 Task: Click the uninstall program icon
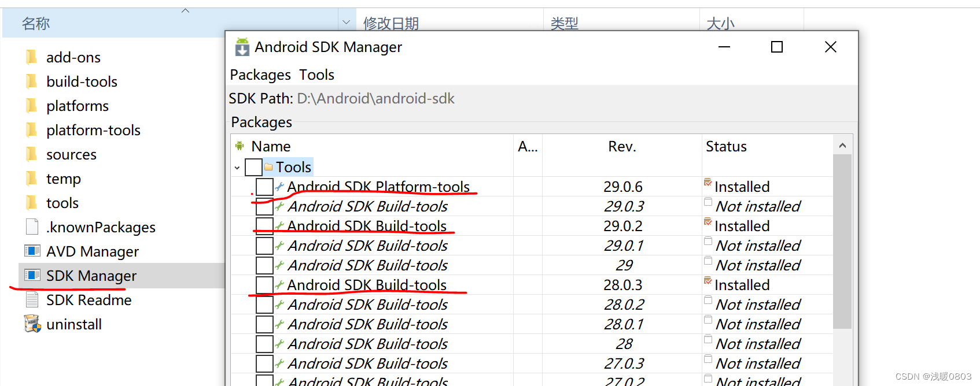(32, 324)
